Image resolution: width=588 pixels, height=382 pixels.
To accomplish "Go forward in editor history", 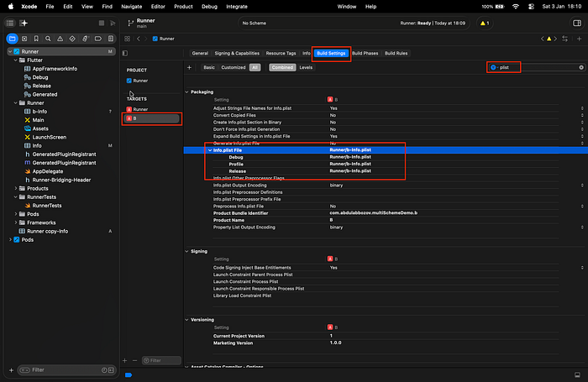I will pos(146,39).
